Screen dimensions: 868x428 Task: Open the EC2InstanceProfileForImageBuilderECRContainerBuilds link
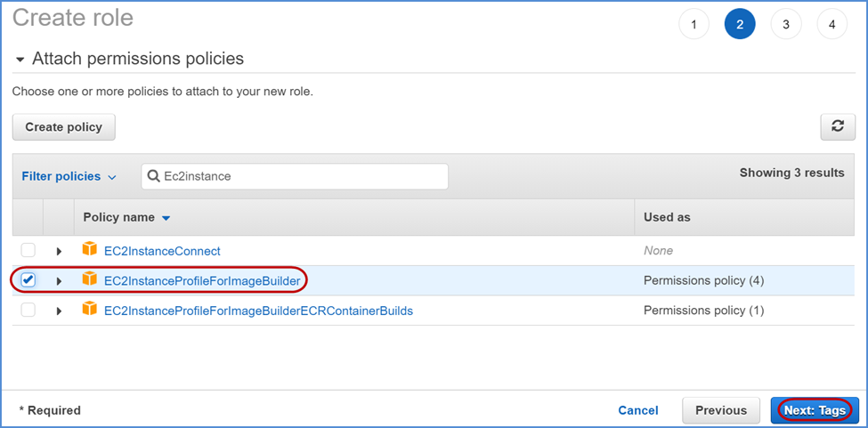coord(258,311)
